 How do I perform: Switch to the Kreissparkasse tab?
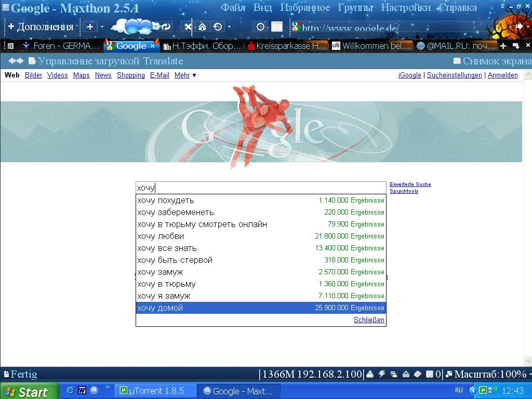[287, 46]
